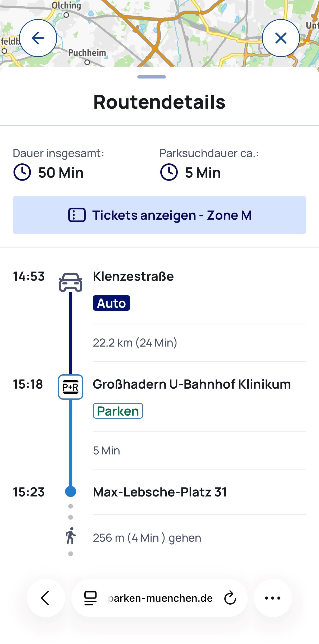Tap the back arrow on the map

38,38
